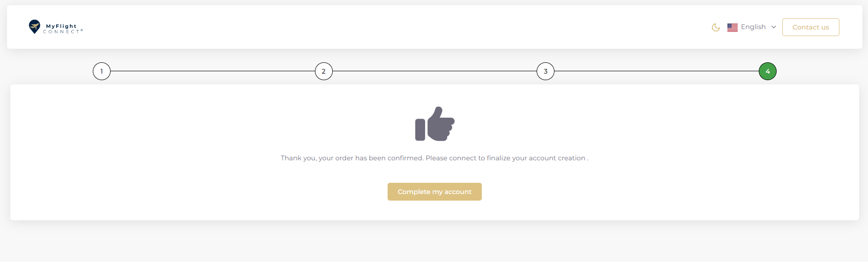Click the MyFlight Connect plane pin logo
The height and width of the screenshot is (262, 868).
tap(34, 27)
